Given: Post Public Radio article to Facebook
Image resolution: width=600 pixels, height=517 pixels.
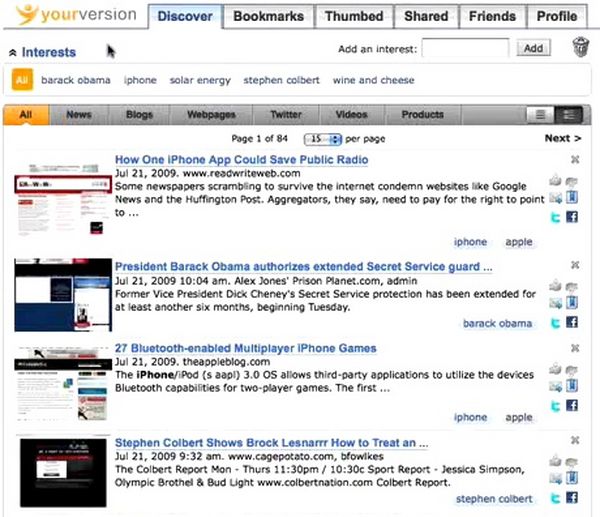Looking at the screenshot, I should pyautogui.click(x=572, y=217).
